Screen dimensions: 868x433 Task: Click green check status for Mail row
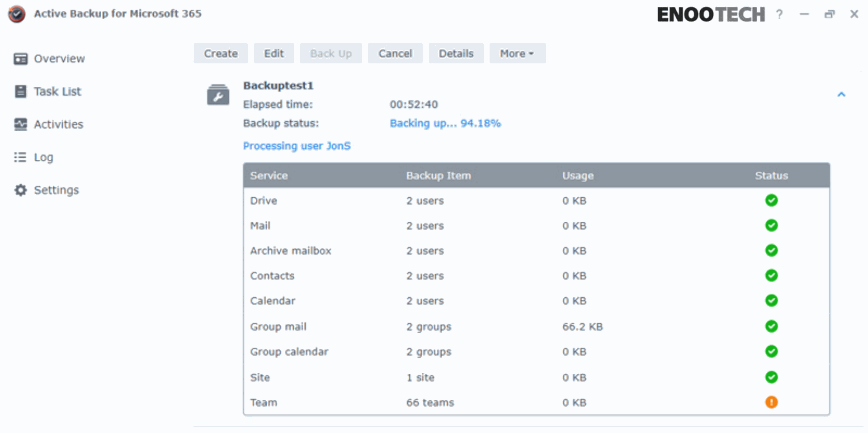[771, 225]
